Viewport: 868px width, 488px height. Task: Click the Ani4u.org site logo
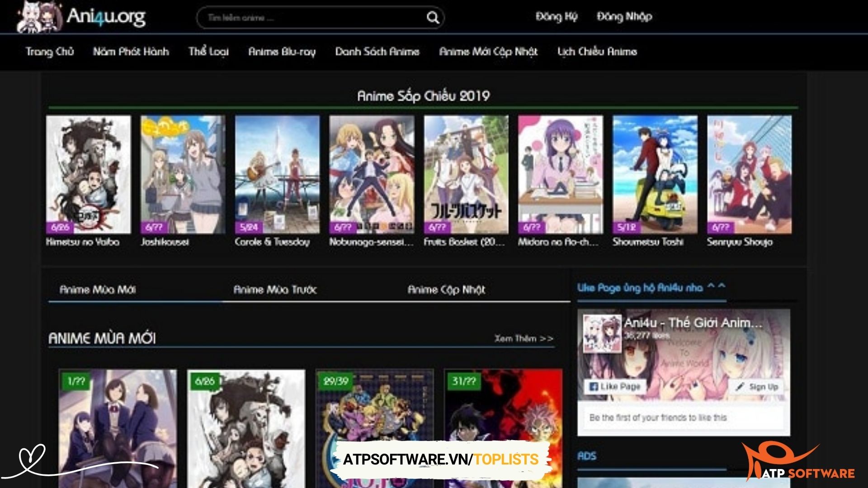click(81, 17)
